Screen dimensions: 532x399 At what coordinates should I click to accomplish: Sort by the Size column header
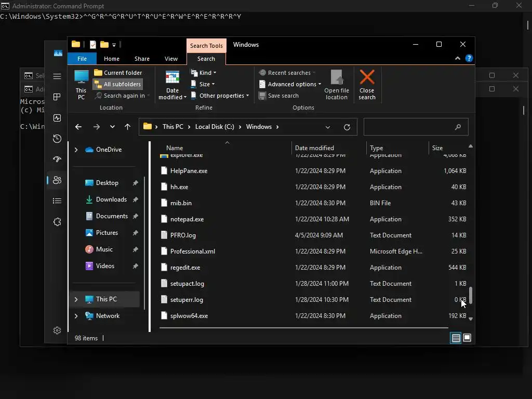pos(437,148)
